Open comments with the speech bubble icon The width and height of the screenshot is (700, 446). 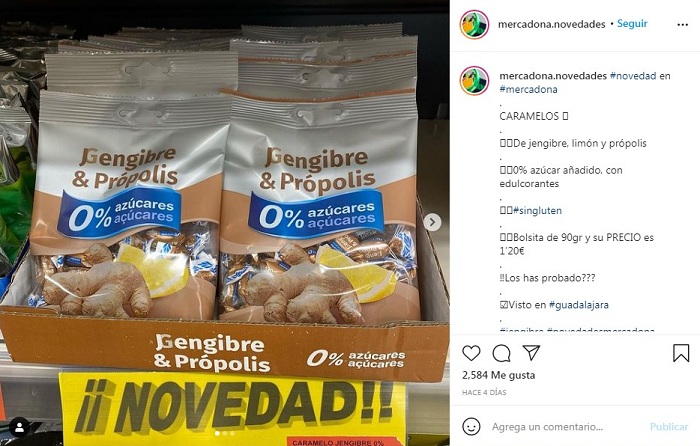pyautogui.click(x=501, y=353)
